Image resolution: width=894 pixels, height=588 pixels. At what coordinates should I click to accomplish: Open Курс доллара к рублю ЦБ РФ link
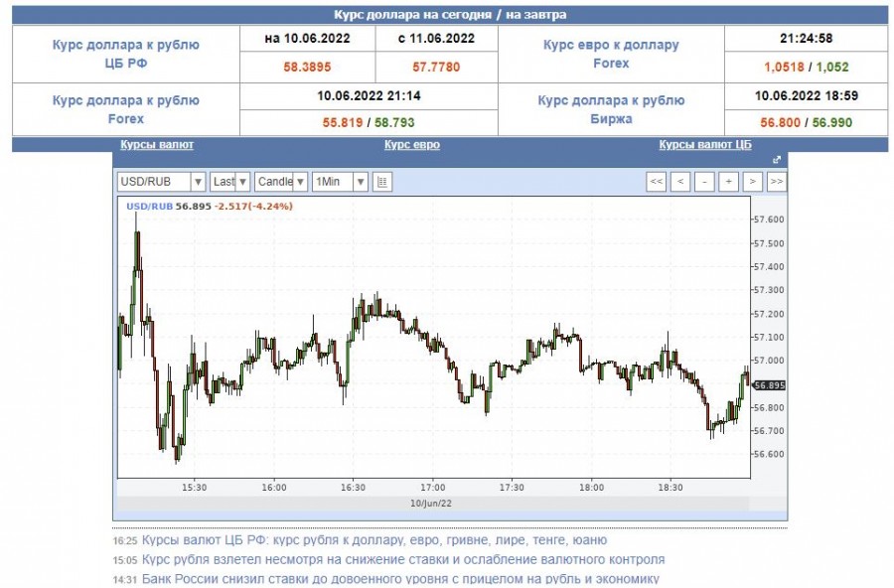(x=126, y=55)
